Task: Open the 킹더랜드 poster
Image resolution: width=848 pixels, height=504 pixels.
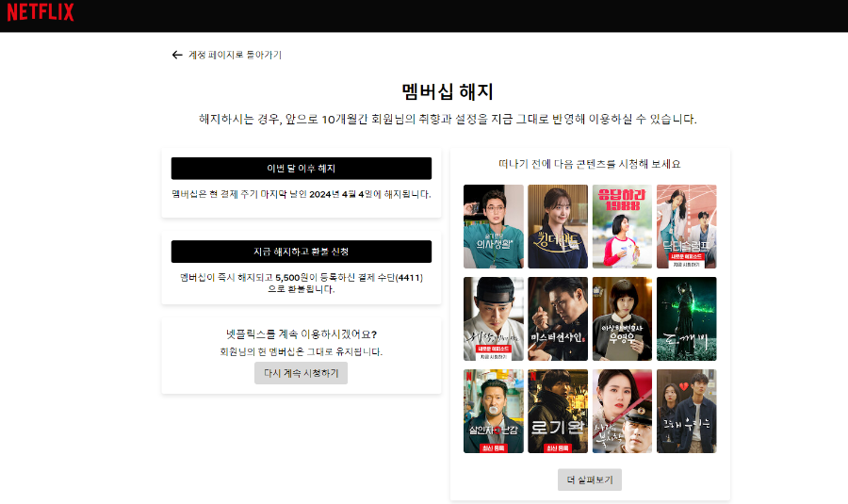Action: [558, 227]
